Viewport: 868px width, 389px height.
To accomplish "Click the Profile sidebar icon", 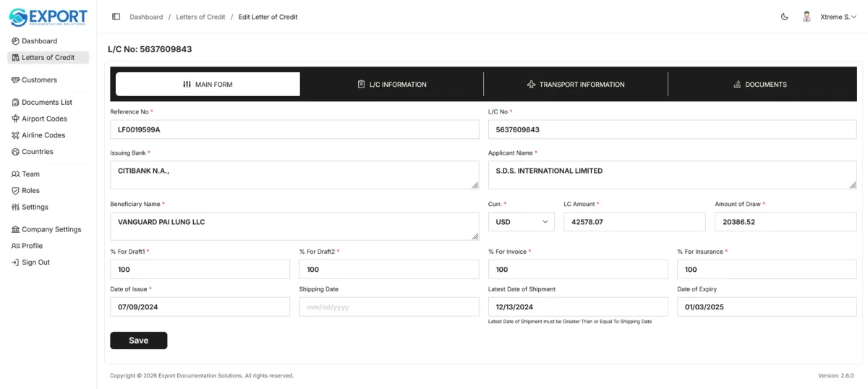I will point(15,246).
